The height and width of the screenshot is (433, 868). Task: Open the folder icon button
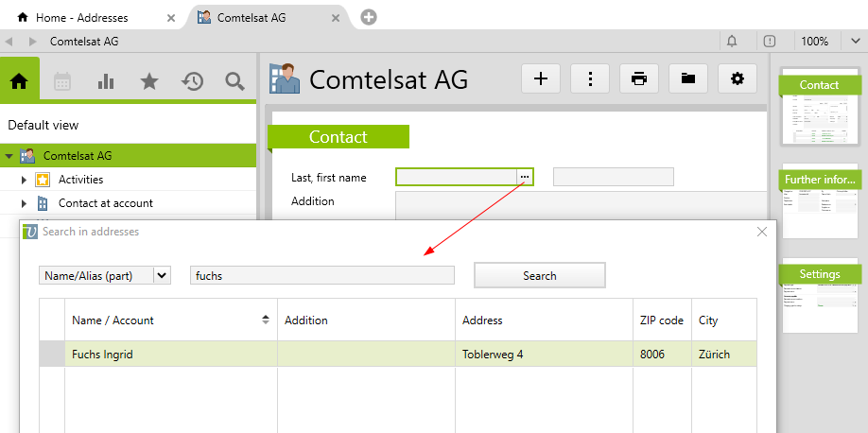[x=688, y=78]
